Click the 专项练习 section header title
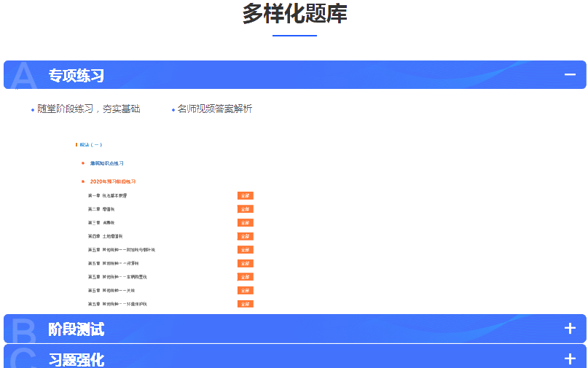The image size is (588, 368). pyautogui.click(x=77, y=75)
